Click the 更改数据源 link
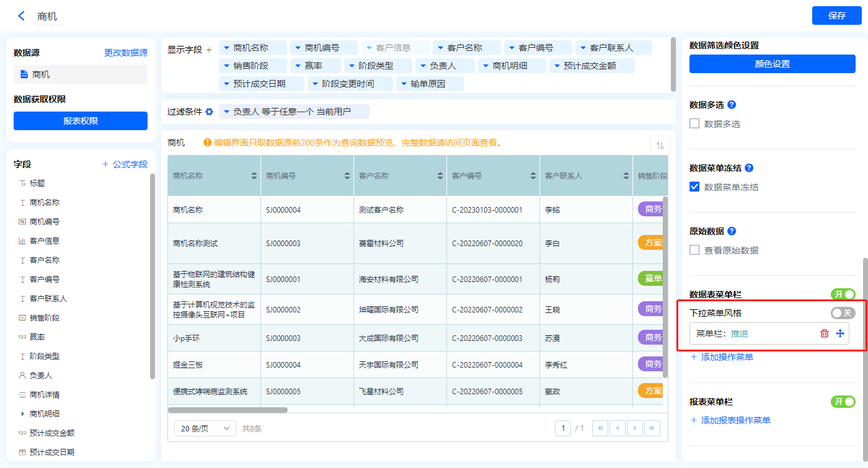Screen dimensions: 868x468 point(126,53)
